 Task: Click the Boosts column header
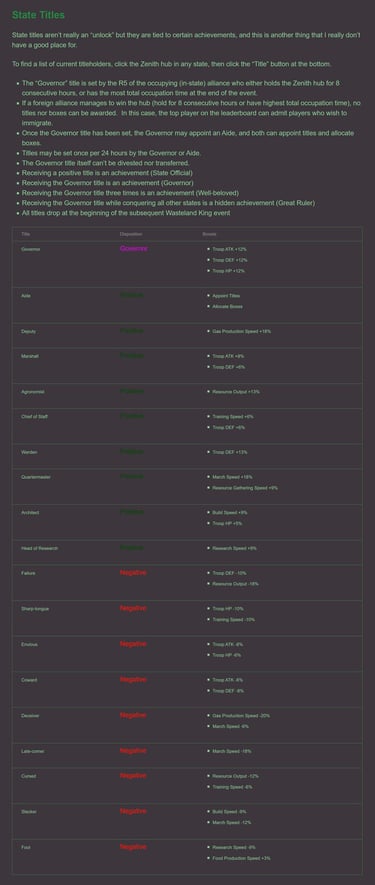210,234
